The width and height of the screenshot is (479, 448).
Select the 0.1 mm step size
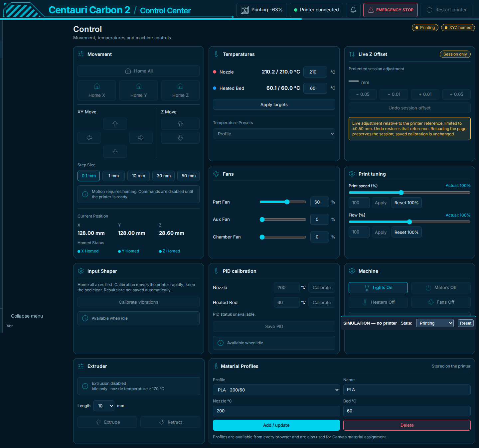88,176
